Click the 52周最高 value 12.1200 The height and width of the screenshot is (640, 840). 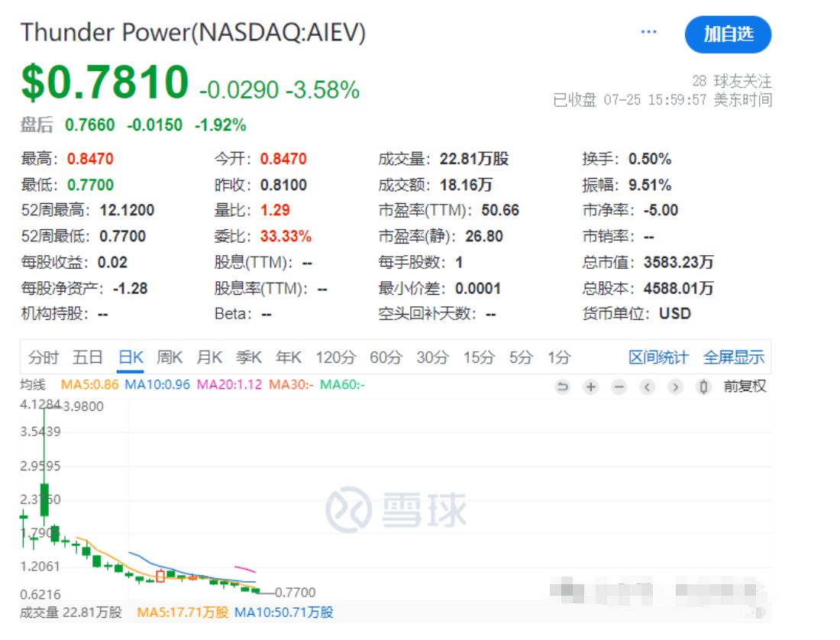[127, 210]
